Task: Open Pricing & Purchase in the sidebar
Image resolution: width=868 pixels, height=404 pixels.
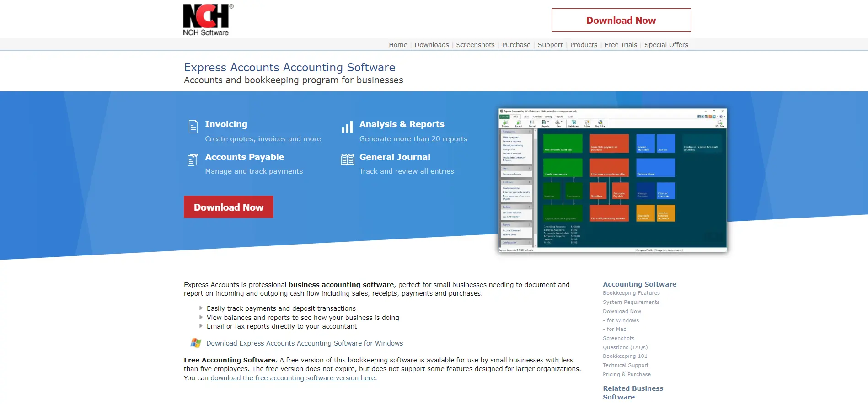Action: click(x=627, y=374)
